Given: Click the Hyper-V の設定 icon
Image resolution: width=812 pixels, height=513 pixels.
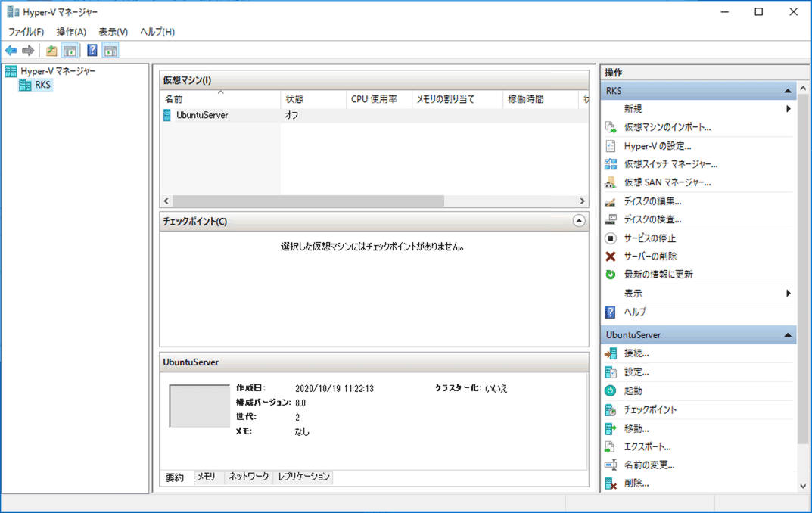Looking at the screenshot, I should (x=611, y=146).
